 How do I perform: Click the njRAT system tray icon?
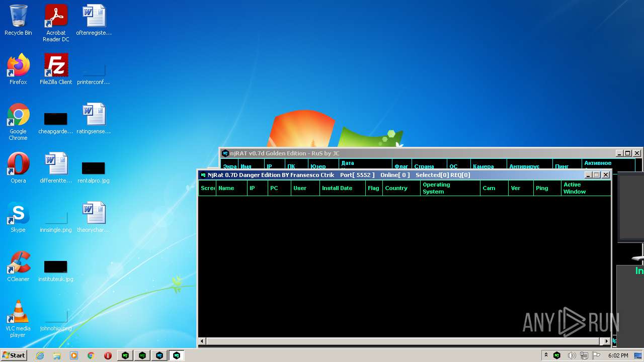point(557,355)
